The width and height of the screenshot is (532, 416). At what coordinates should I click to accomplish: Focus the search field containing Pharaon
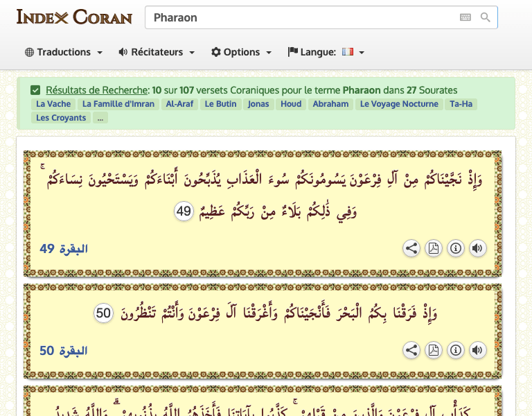(x=298, y=18)
